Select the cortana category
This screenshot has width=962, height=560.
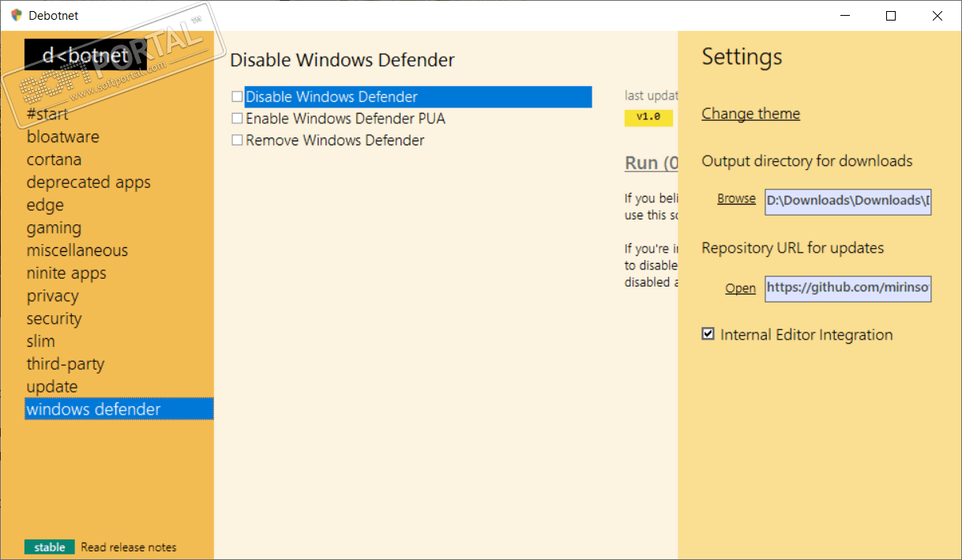(x=54, y=160)
